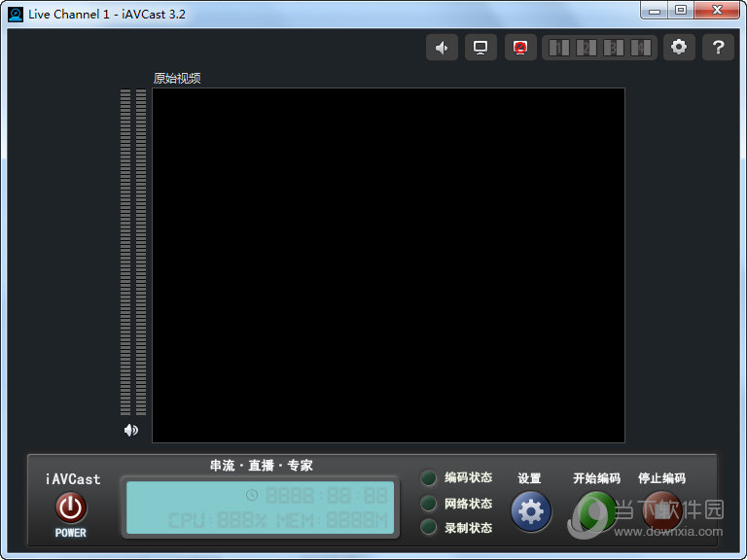The image size is (747, 560).
Task: Open help with the question mark icon
Action: click(718, 47)
